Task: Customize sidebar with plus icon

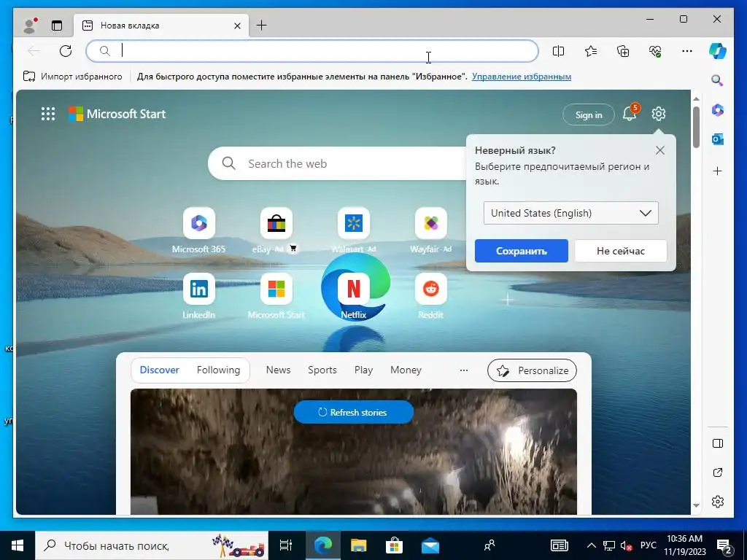Action: (718, 171)
